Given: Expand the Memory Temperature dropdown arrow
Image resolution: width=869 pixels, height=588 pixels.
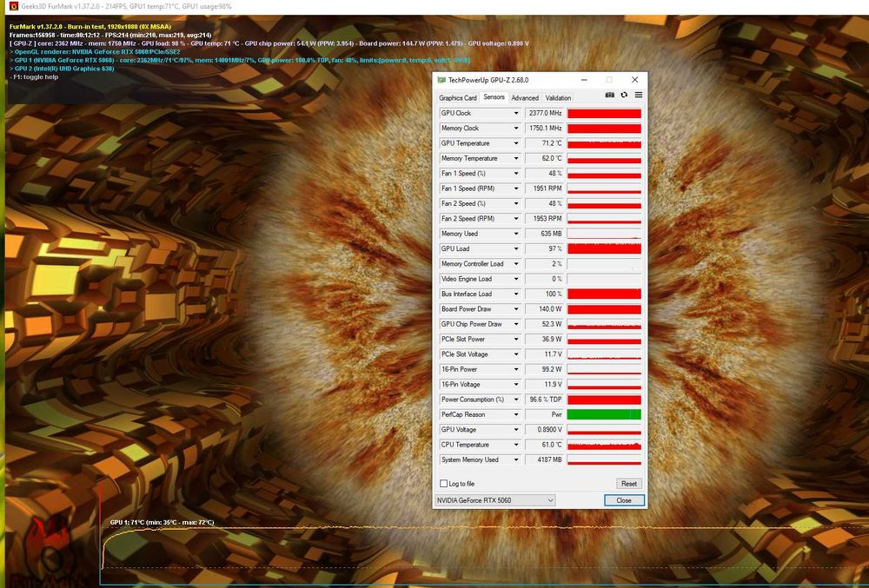Looking at the screenshot, I should [516, 158].
